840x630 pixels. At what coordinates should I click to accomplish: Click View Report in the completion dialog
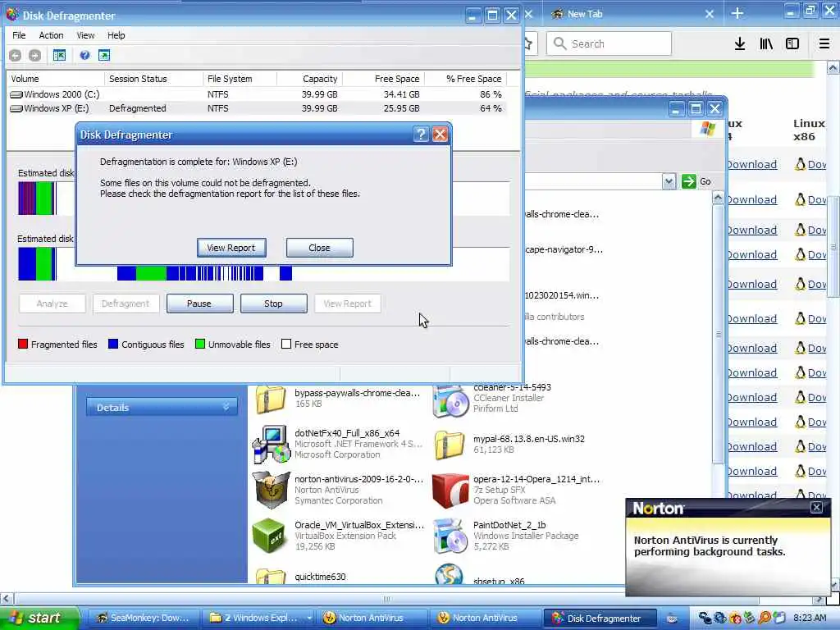(231, 248)
